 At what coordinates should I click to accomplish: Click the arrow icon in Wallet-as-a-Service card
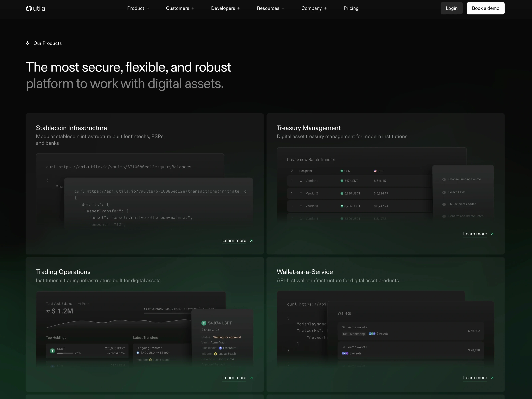(x=492, y=378)
